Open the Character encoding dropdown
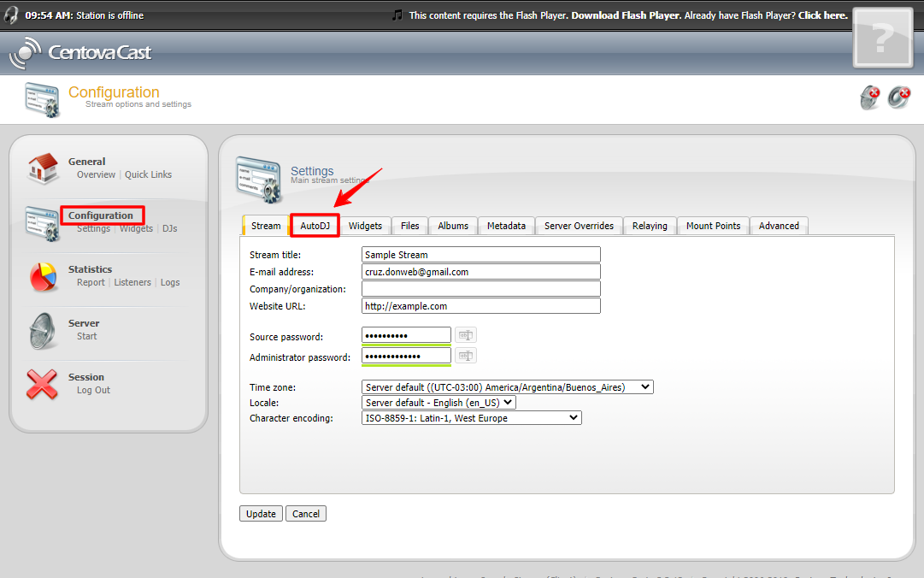Image resolution: width=924 pixels, height=578 pixels. click(x=472, y=418)
